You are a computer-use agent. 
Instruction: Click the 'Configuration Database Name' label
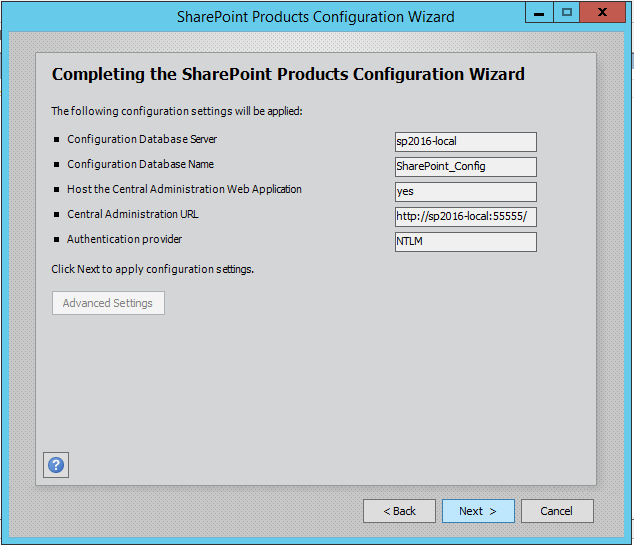tap(140, 164)
